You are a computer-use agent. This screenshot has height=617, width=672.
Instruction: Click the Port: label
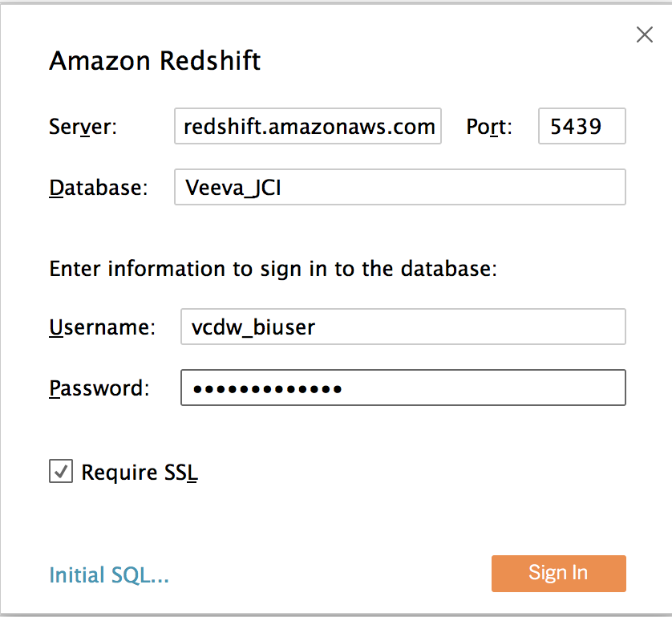tap(489, 127)
